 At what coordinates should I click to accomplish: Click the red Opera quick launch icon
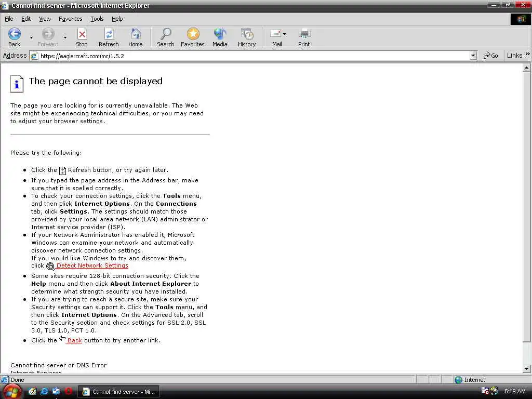click(x=69, y=391)
